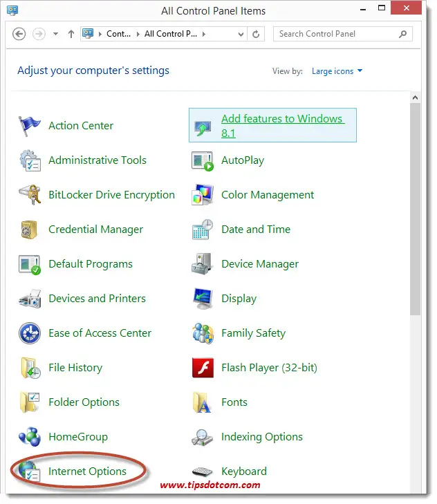The width and height of the screenshot is (437, 504).
Task: Open the recent locations dropdown arrow
Action: [55, 34]
